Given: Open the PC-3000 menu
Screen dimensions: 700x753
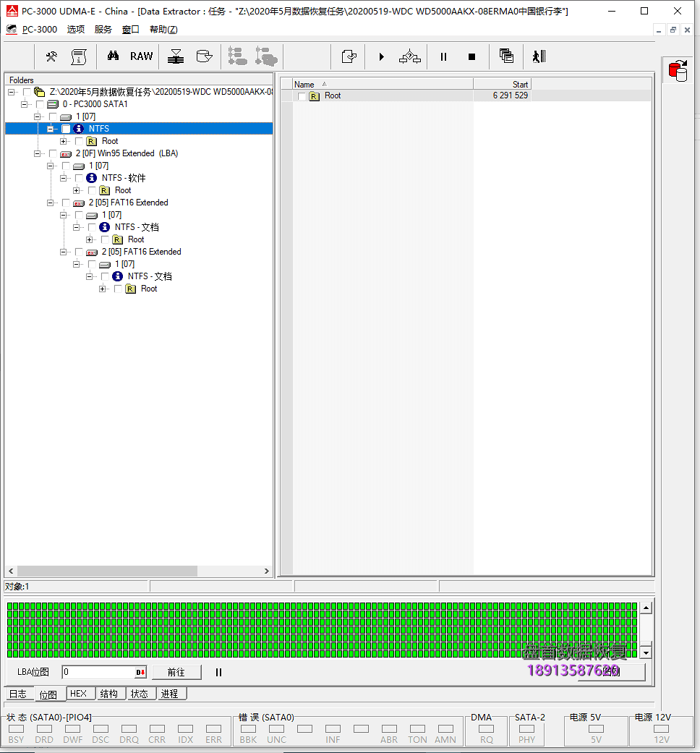Looking at the screenshot, I should [40, 29].
